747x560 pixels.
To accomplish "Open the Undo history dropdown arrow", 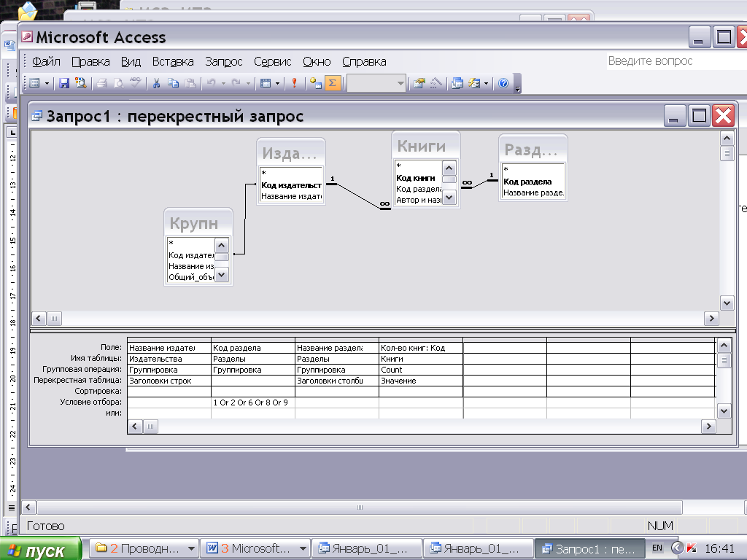I will pos(223,83).
